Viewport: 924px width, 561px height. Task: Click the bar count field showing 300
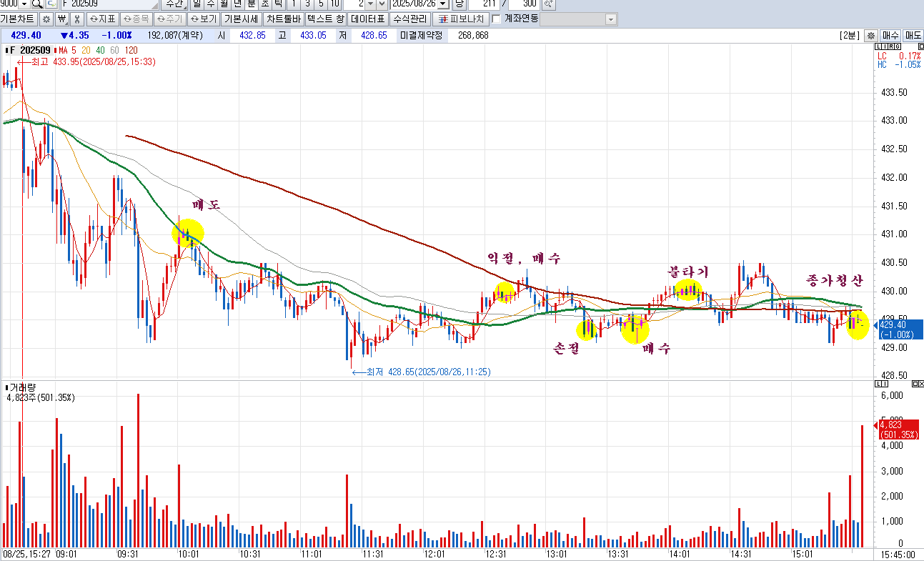pos(525,4)
